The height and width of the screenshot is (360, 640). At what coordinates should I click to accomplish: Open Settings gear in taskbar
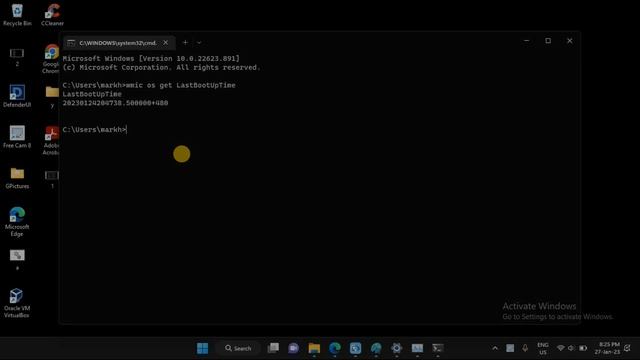pos(396,348)
